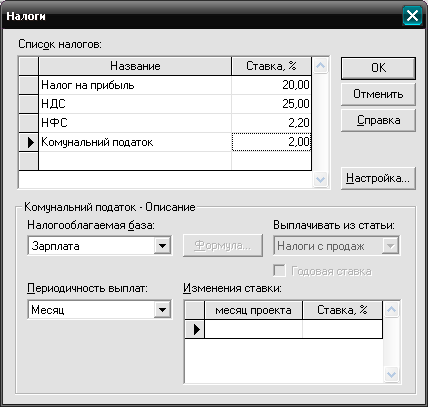
Task: Click Ставка, % header in rate changes table
Action: (342, 310)
